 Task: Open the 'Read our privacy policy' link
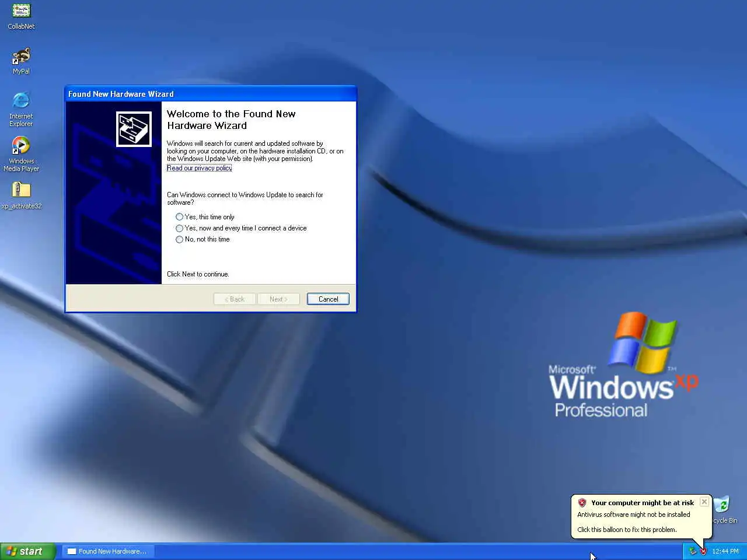[x=199, y=168]
